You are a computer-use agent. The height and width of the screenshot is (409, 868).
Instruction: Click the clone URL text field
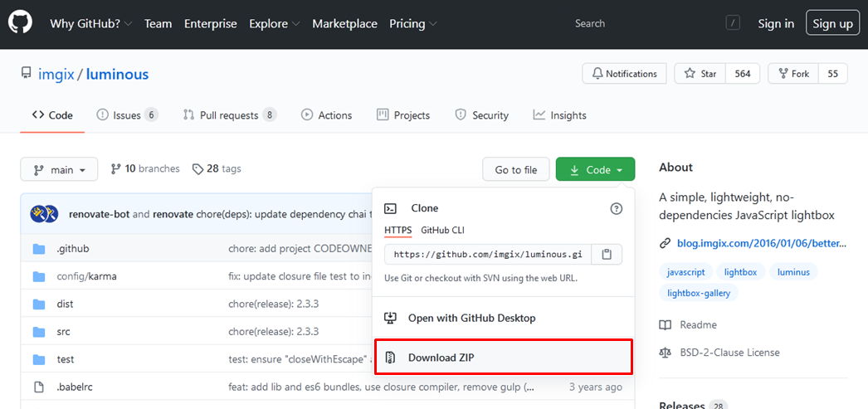(488, 255)
